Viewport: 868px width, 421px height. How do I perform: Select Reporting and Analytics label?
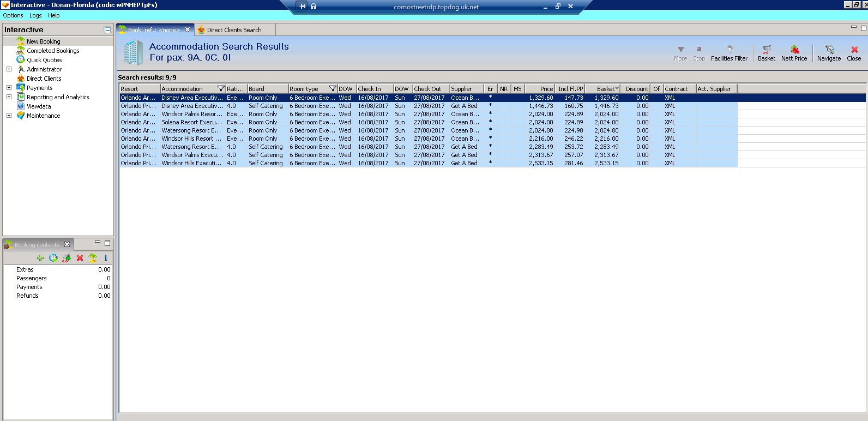[58, 97]
